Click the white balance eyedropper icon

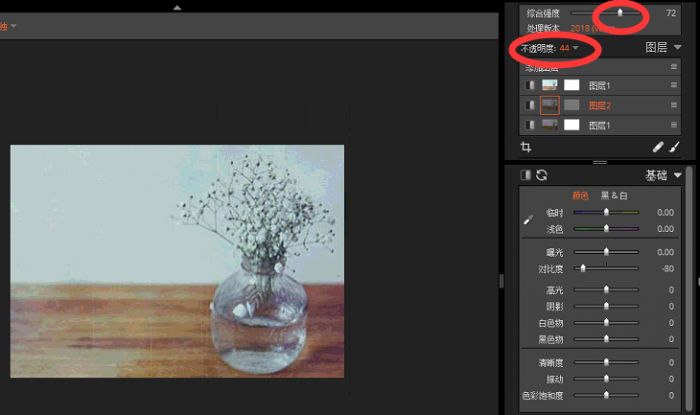(x=528, y=219)
